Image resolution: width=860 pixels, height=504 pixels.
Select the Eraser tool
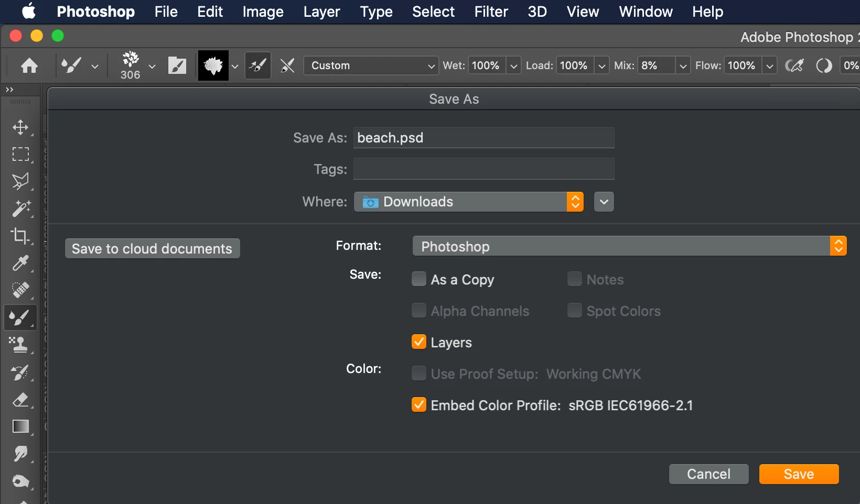(20, 400)
